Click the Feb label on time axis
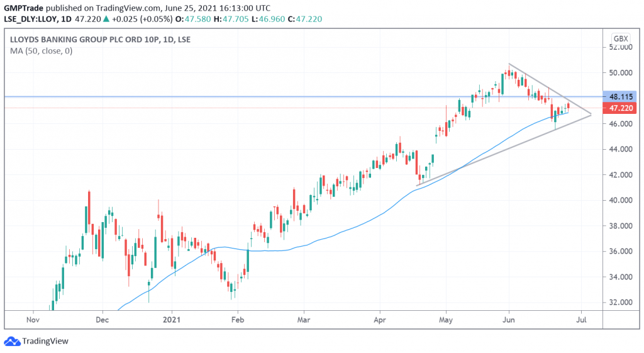 (237, 320)
